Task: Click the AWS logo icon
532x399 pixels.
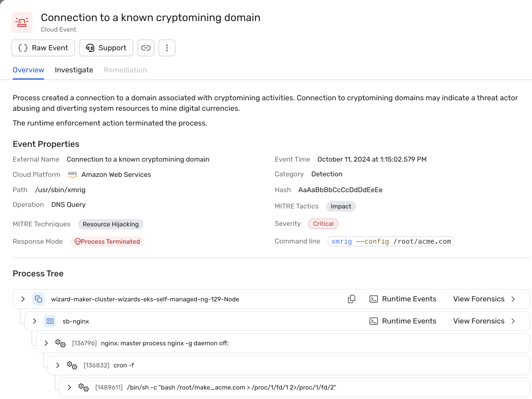Action: click(x=72, y=174)
